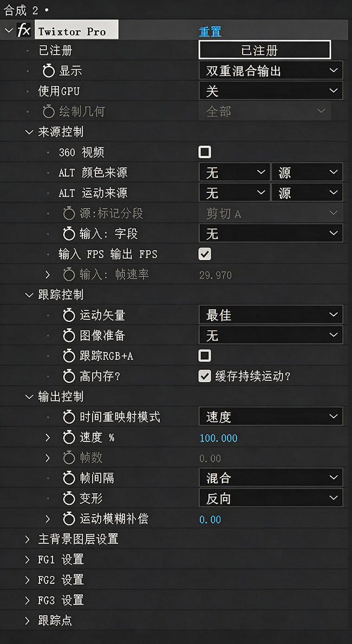This screenshot has width=352, height=644.
Task: Click the stopwatch beside 运动矢量
Action: point(69,315)
